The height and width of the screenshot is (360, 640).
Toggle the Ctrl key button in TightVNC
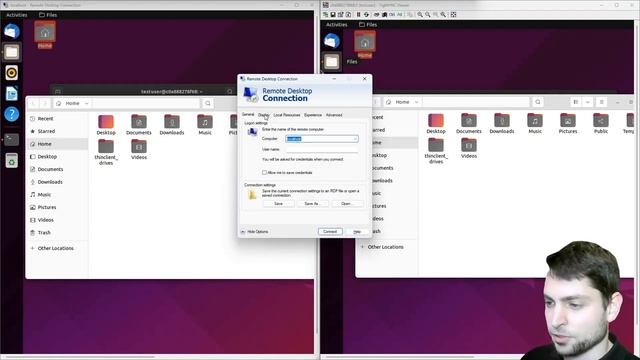tap(392, 15)
